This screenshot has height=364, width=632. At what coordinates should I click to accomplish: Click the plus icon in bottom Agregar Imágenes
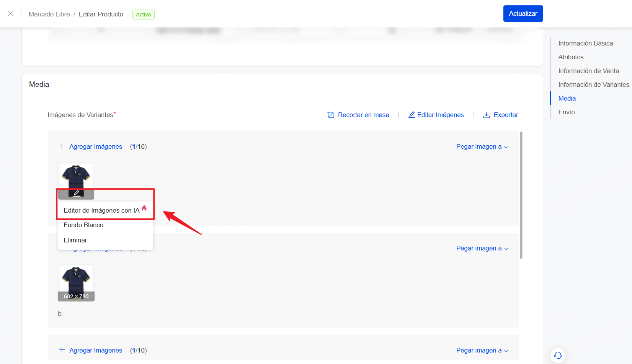coord(62,350)
